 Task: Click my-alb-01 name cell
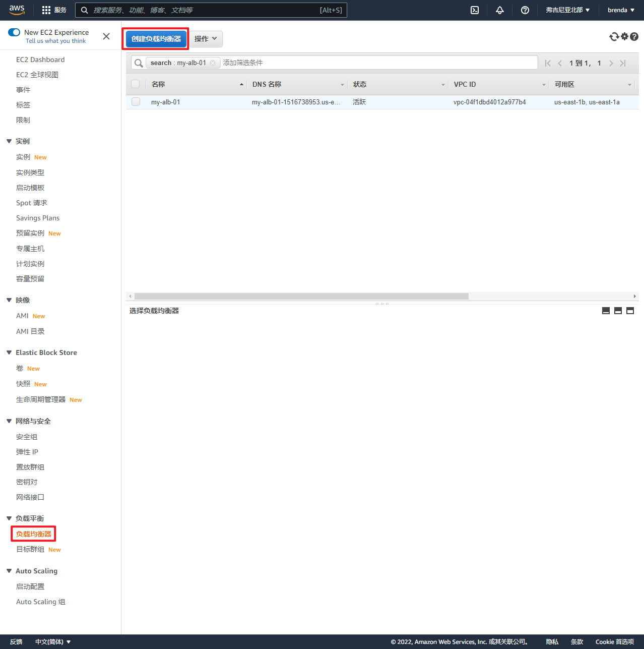click(x=166, y=102)
